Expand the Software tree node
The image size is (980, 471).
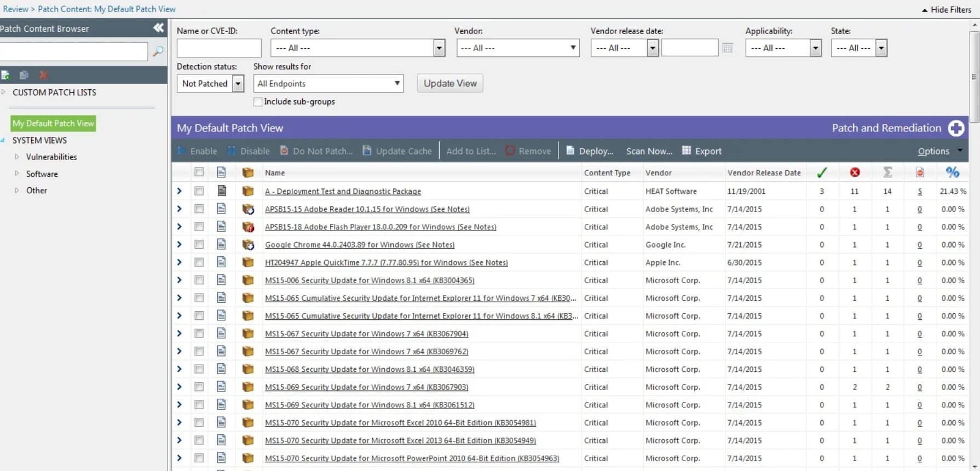(x=17, y=174)
